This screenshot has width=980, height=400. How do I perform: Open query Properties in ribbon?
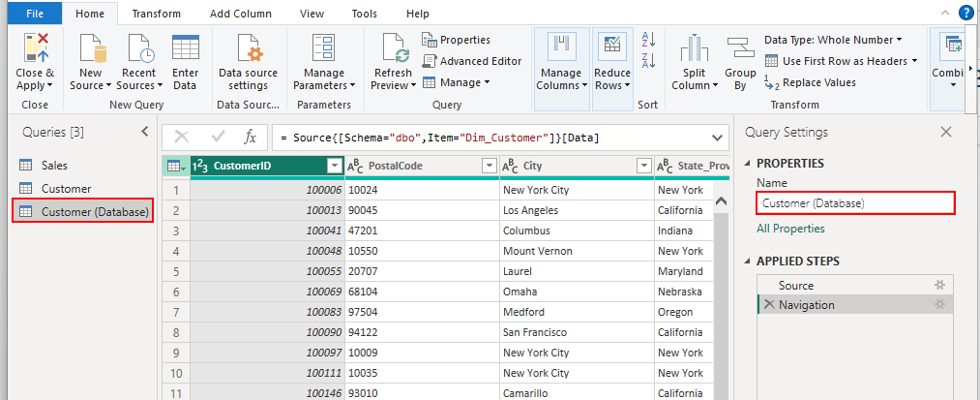pyautogui.click(x=457, y=40)
